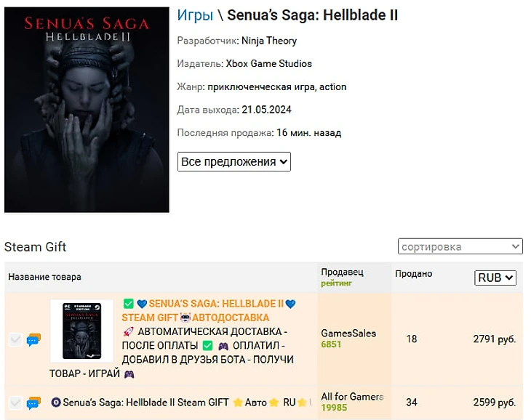Click the round purple icon before Senua's Saga Steam GIFT

point(55,403)
